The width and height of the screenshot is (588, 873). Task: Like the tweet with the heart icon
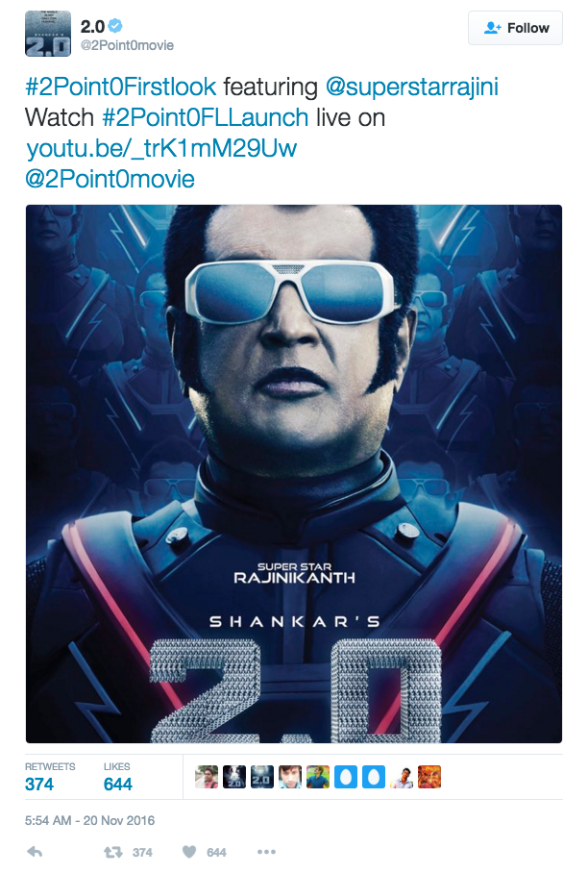189,852
